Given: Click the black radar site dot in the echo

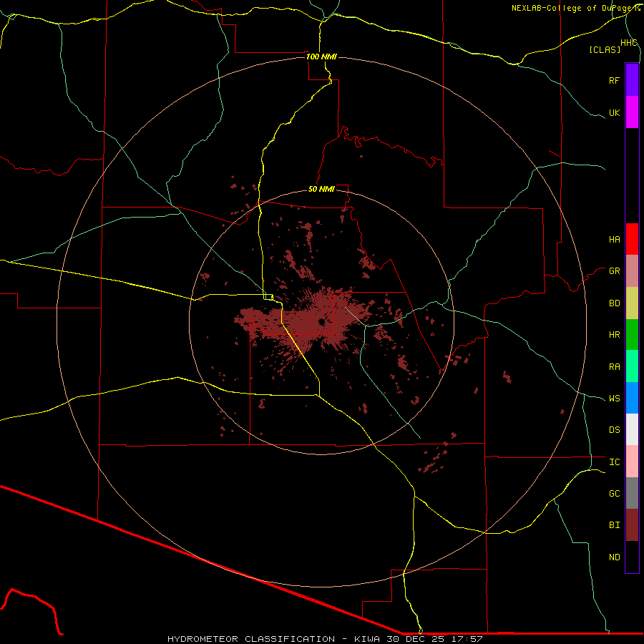Looking at the screenshot, I should [x=321, y=323].
